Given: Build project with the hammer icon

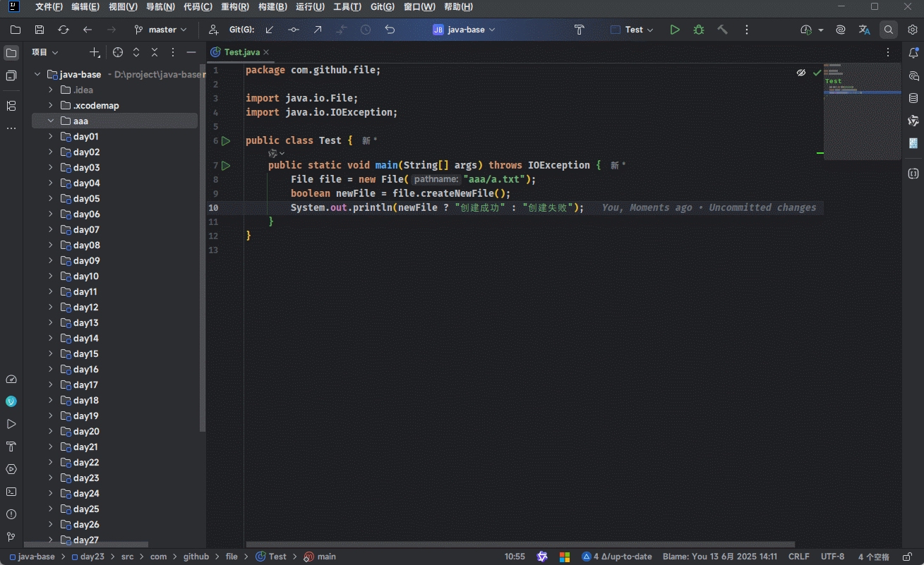Looking at the screenshot, I should coord(722,30).
